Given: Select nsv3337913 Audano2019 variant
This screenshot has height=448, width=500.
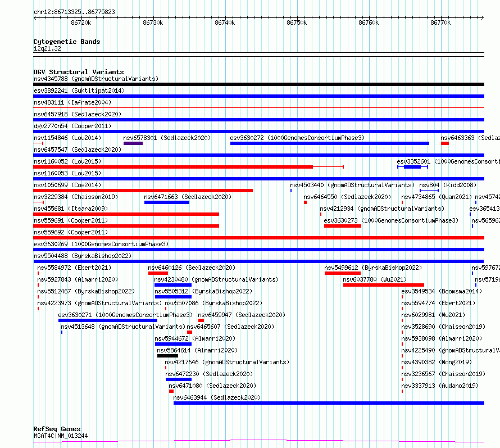Looking at the screenshot, I should click(x=440, y=386).
